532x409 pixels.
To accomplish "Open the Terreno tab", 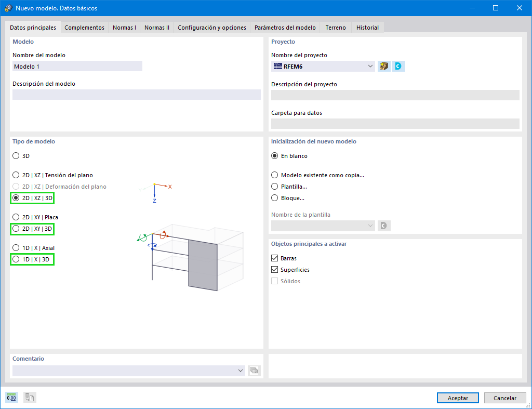I will click(335, 27).
